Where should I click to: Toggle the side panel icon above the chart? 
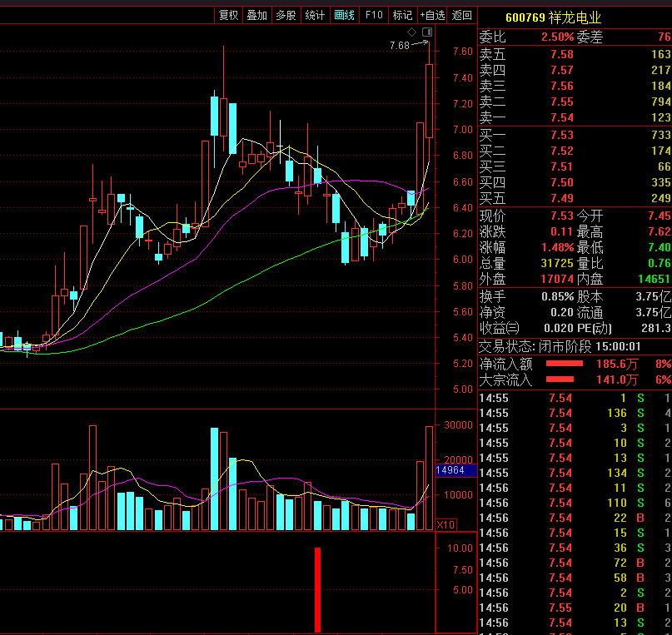pyautogui.click(x=427, y=32)
